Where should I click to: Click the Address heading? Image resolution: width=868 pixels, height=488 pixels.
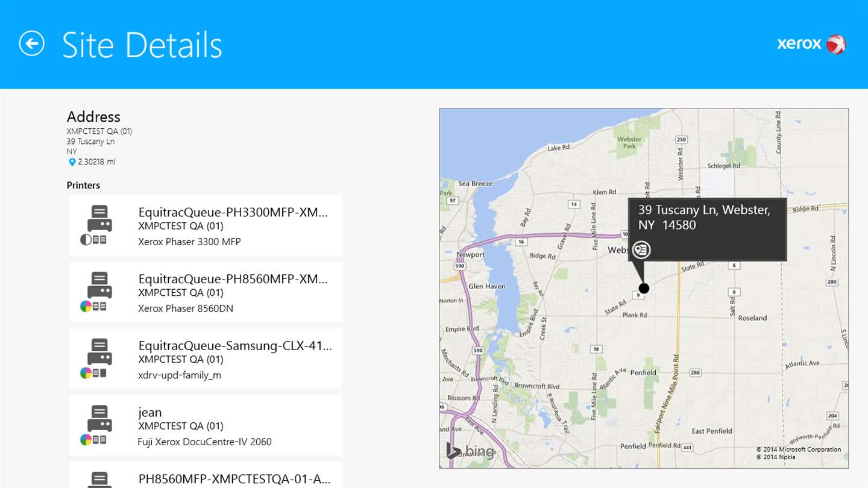tap(93, 116)
